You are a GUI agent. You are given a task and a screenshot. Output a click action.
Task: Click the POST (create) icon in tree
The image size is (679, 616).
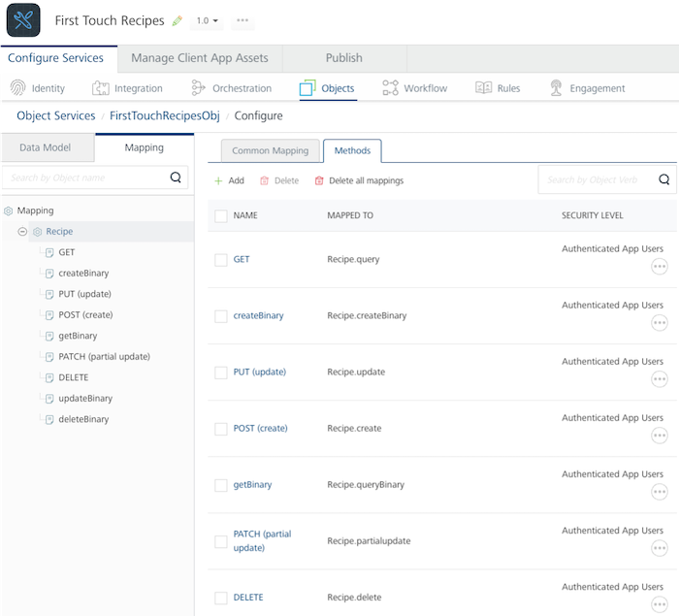49,315
